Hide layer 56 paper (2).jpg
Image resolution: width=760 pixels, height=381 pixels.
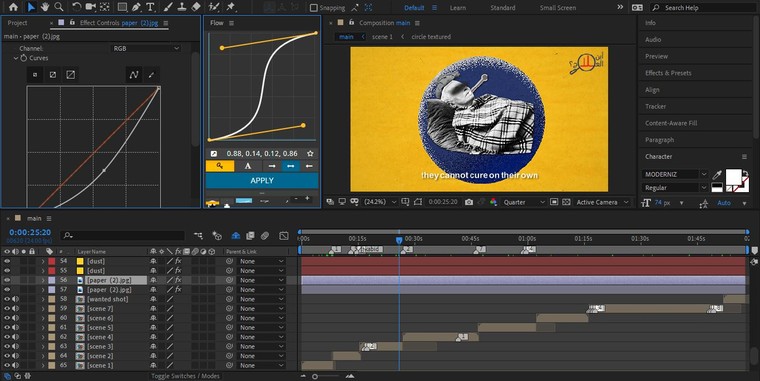pos(7,280)
